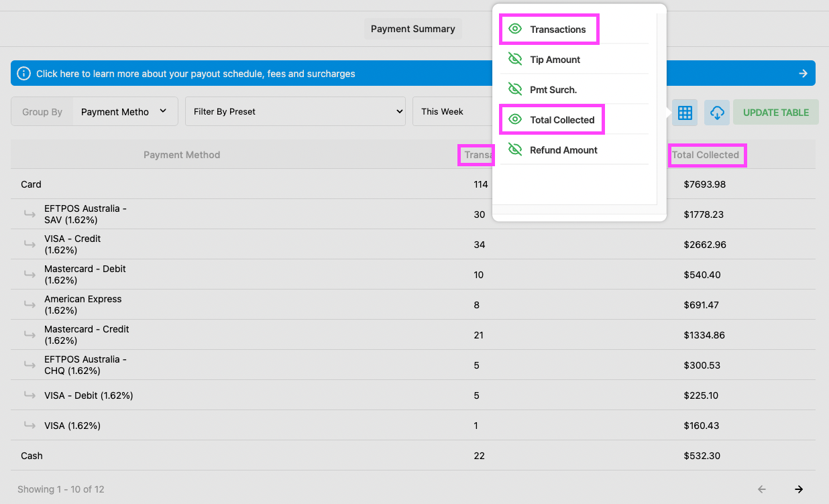Click the cloud download export icon
The width and height of the screenshot is (829, 504).
(716, 113)
